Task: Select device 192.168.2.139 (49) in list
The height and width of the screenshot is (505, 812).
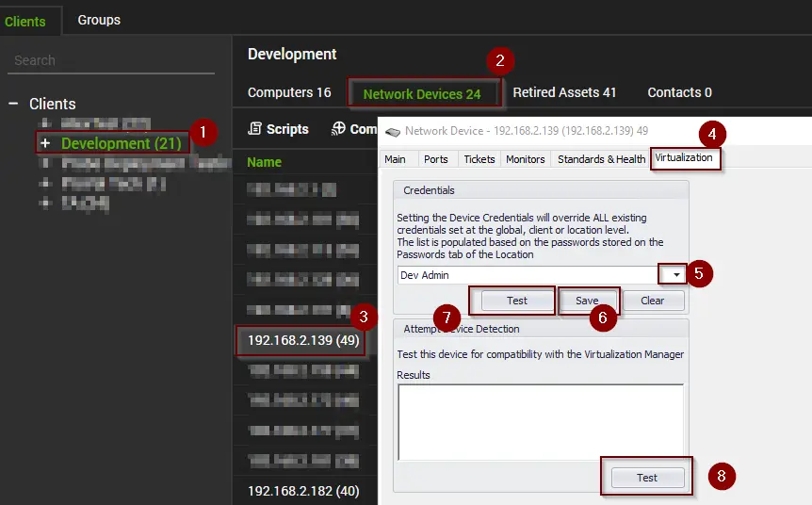Action: [303, 340]
